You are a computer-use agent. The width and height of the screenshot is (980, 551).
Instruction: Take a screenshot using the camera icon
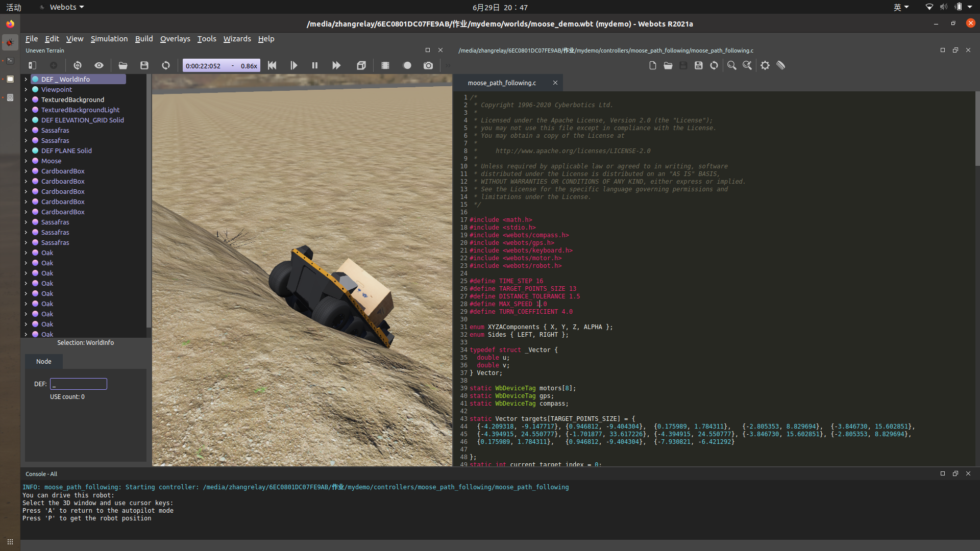(x=428, y=65)
